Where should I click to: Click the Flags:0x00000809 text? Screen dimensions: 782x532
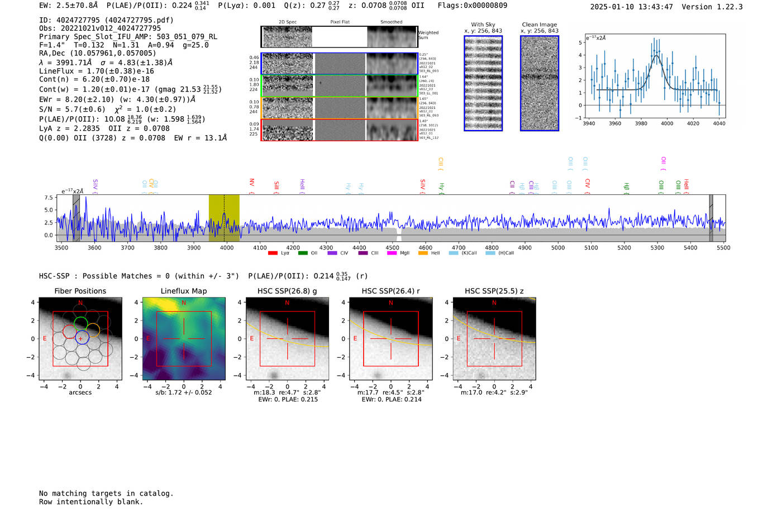(x=473, y=6)
